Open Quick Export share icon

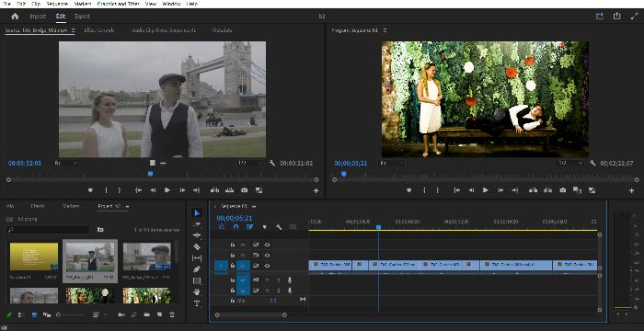[617, 16]
